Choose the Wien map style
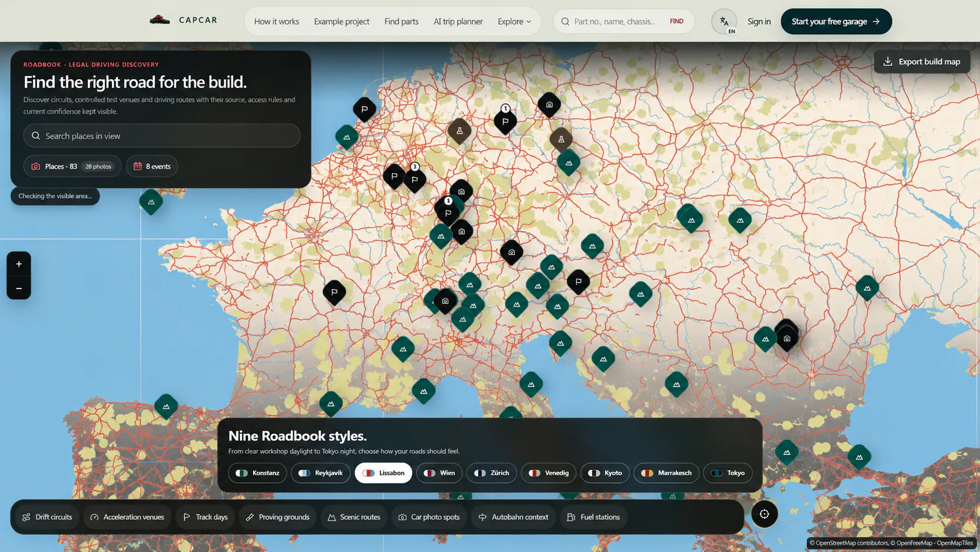 click(439, 473)
